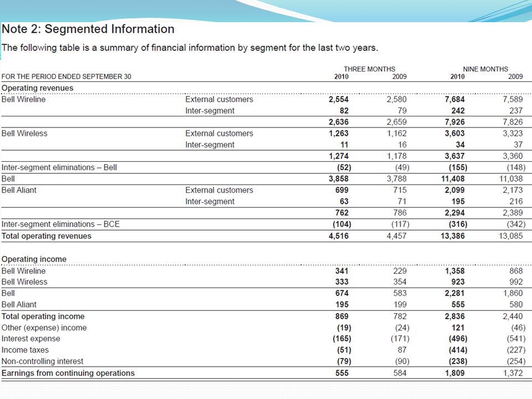This screenshot has width=532, height=399.
Task: Click the value 2,580 in Bell Wireline row
Action: click(397, 99)
